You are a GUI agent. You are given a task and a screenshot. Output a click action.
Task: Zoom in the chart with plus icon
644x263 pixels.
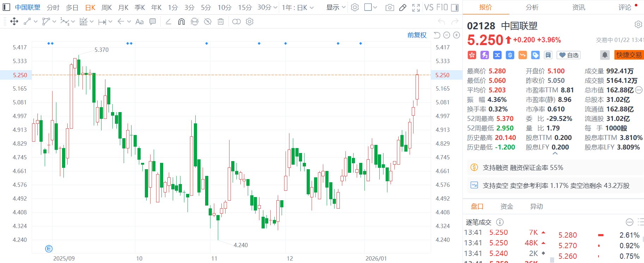(x=456, y=35)
